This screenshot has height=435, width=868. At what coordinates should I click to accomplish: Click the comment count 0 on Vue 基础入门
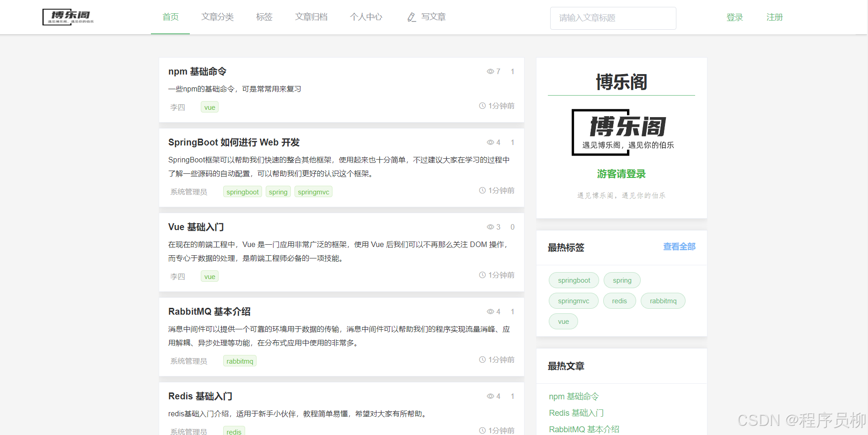[513, 227]
